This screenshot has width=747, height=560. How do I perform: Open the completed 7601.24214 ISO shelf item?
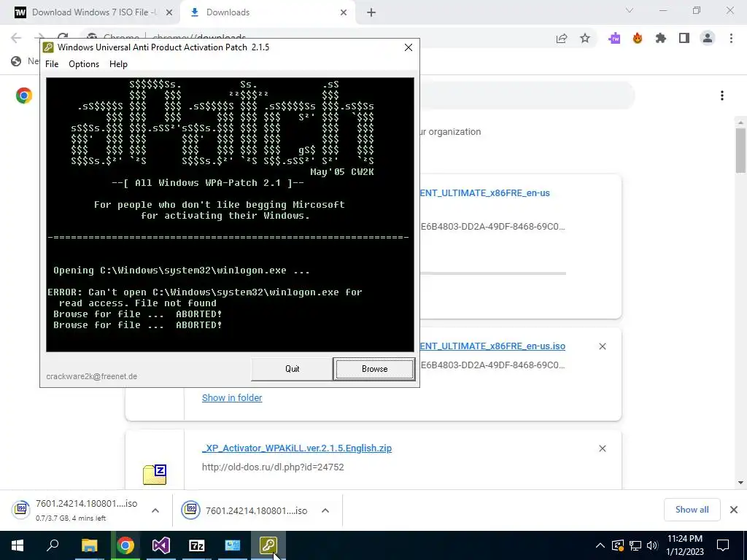click(x=245, y=510)
